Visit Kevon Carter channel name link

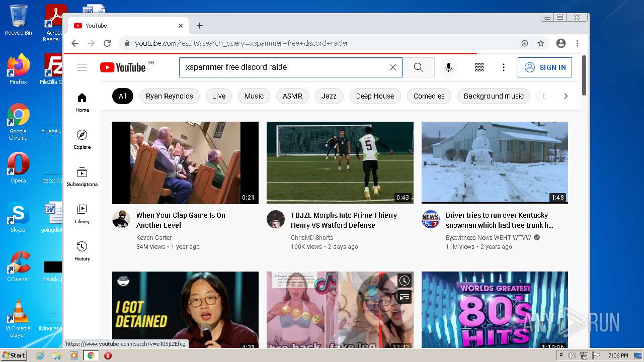coord(154,238)
